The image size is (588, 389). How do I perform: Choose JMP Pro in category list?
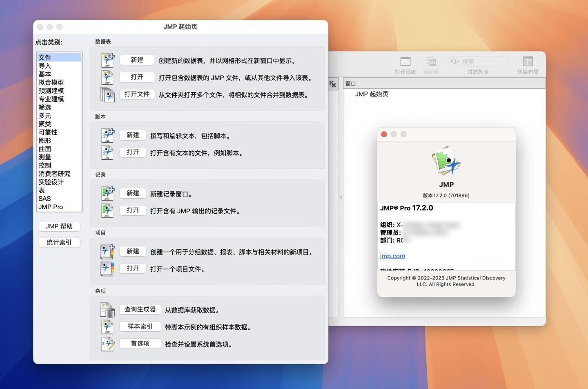coord(51,207)
